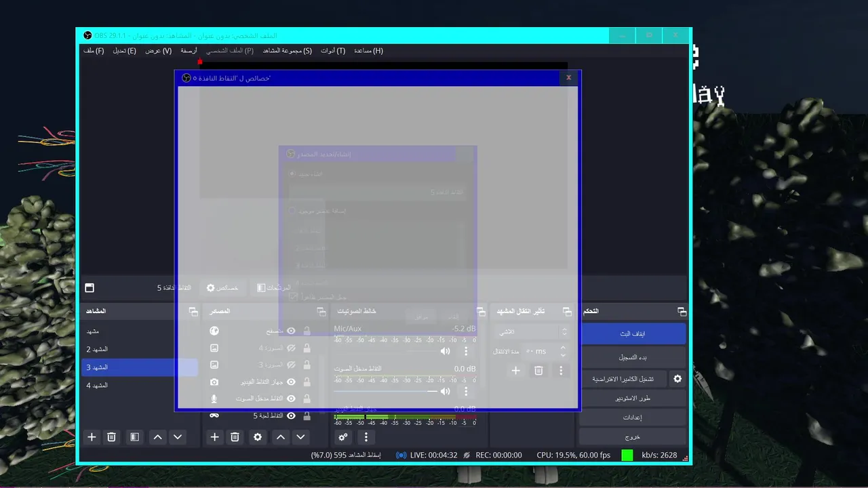The height and width of the screenshot is (488, 868).
Task: Decrease transition duration with down arrow
Action: [x=563, y=354]
